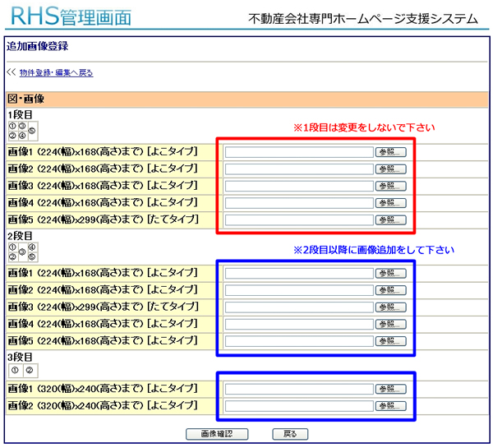Click the 戻る button at bottom

[290, 434]
